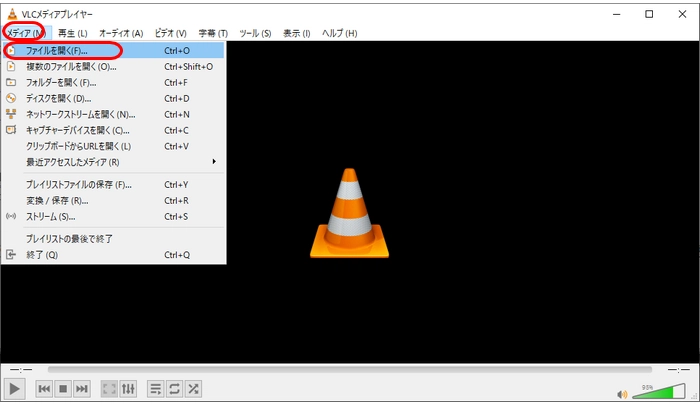The height and width of the screenshot is (407, 700).
Task: Jump to the previous media track
Action: pyautogui.click(x=44, y=389)
